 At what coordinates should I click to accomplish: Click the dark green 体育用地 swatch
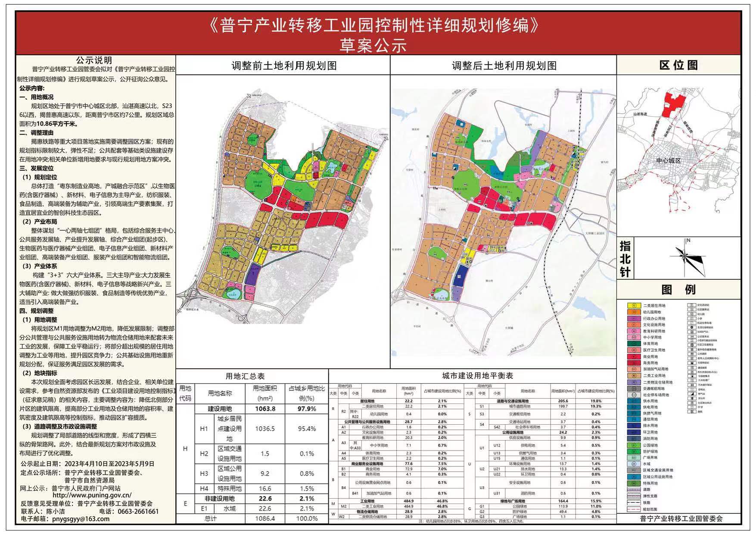[x=634, y=344]
